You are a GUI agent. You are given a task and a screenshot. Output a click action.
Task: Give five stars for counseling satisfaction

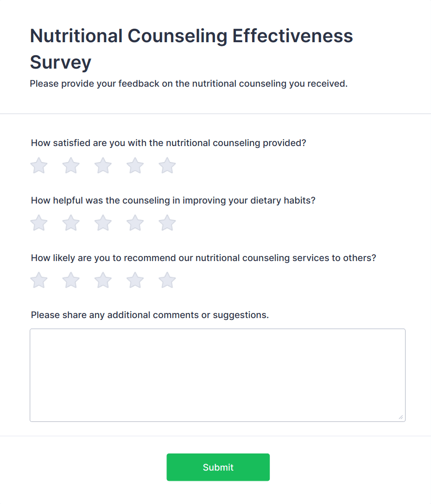click(167, 166)
